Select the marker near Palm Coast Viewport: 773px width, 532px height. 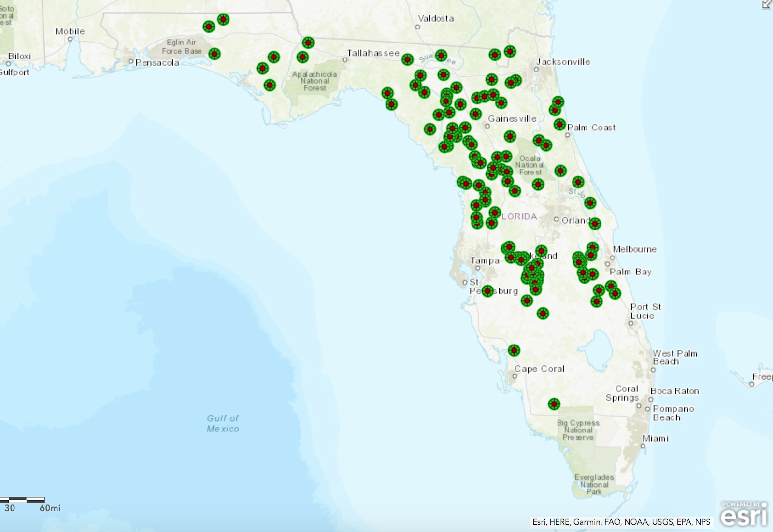559,125
